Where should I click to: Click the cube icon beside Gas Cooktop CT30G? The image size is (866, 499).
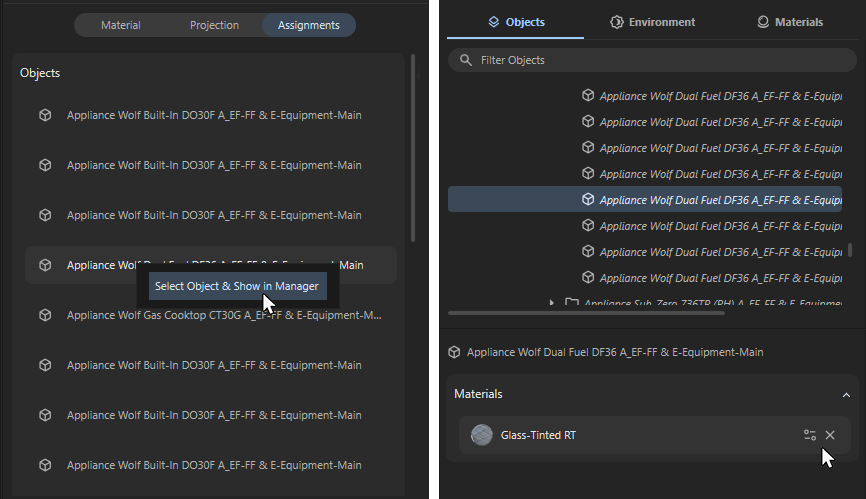coord(45,315)
